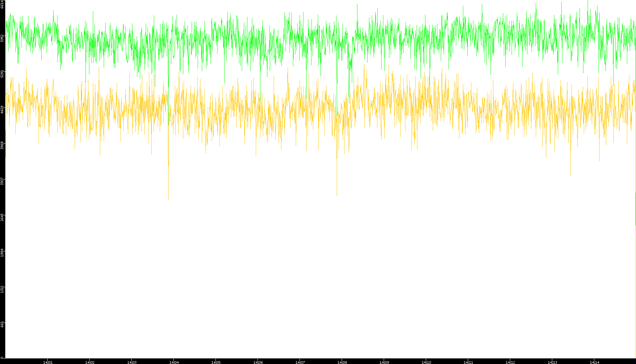Click the 14:03 timestamp on the time axis
This screenshot has height=364, width=636.
(x=132, y=362)
